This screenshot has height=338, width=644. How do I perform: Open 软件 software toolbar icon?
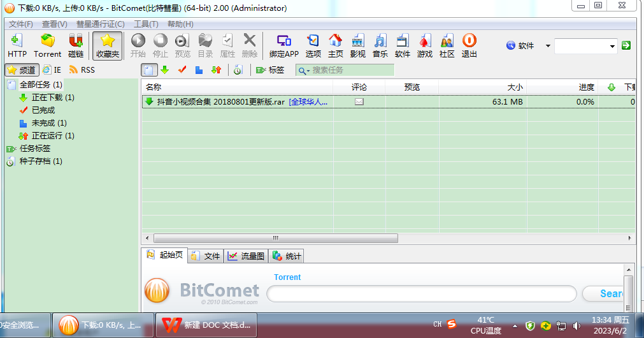coord(402,46)
